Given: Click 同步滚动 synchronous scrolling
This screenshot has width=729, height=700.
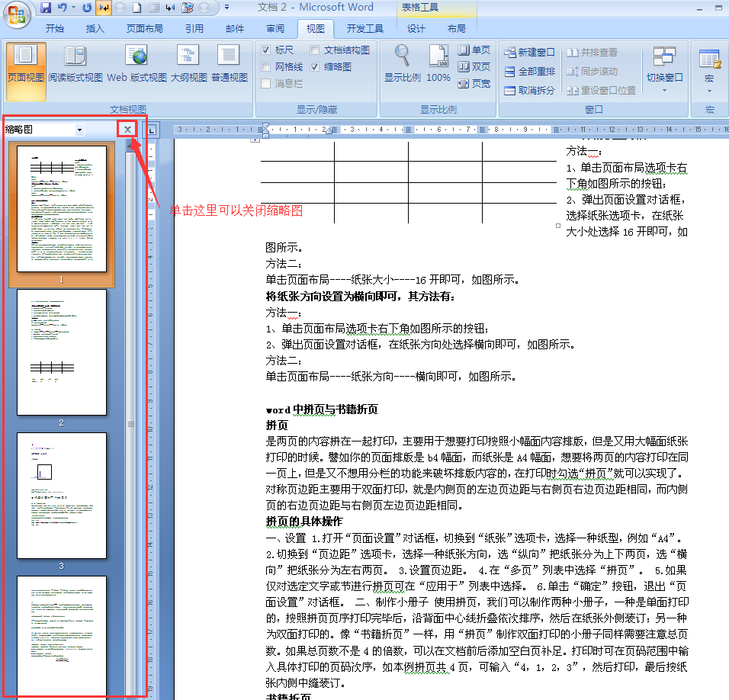Looking at the screenshot, I should tap(592, 72).
